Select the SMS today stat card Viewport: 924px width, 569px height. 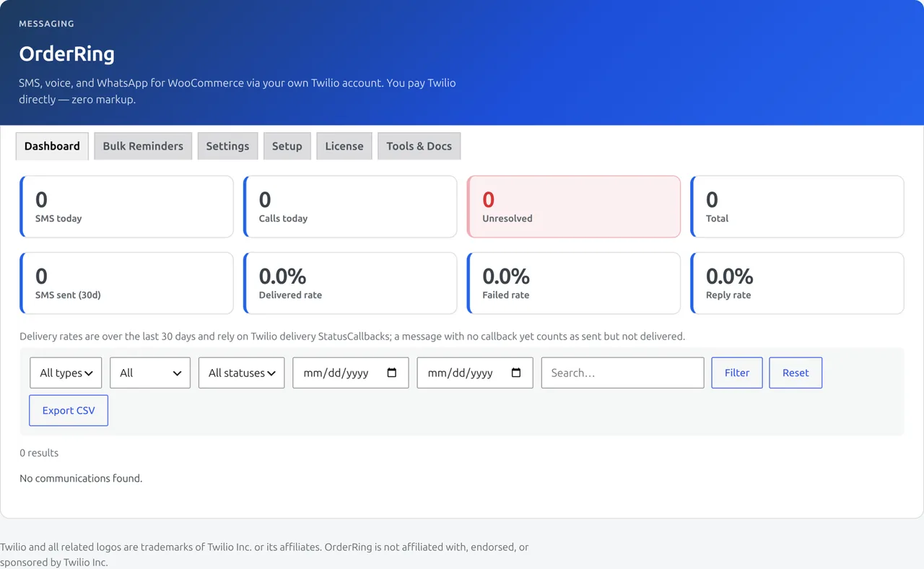click(126, 207)
